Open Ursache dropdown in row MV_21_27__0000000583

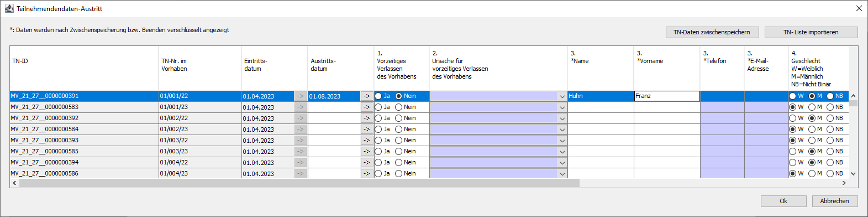coord(562,107)
